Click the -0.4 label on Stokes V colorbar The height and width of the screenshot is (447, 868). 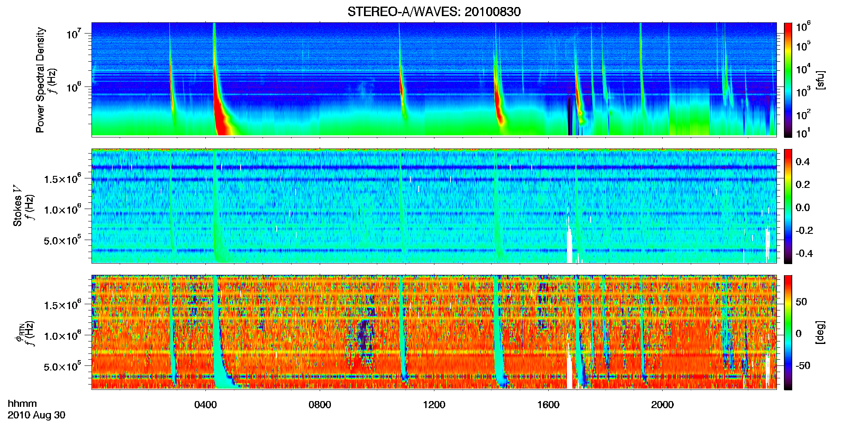coord(804,253)
